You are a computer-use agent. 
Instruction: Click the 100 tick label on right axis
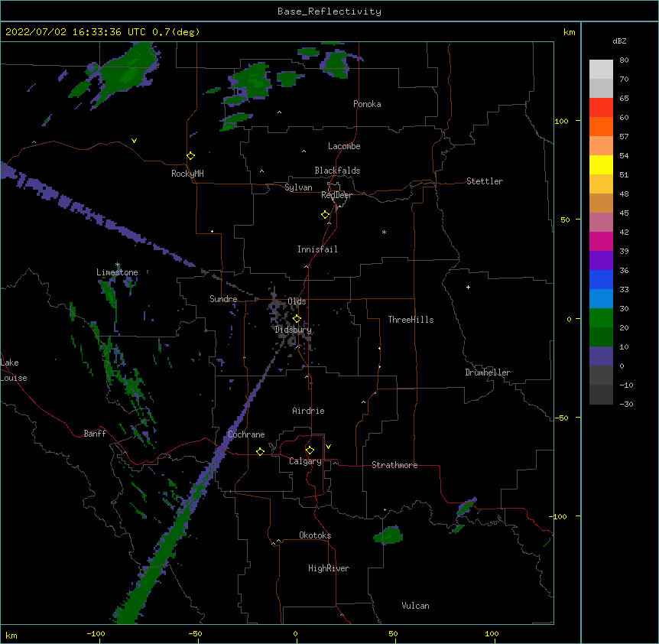click(x=561, y=121)
